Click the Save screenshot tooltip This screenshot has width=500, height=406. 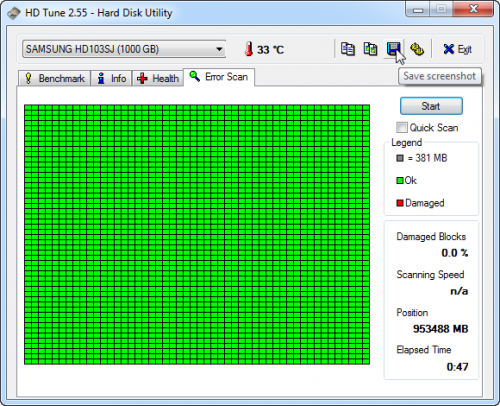click(440, 76)
